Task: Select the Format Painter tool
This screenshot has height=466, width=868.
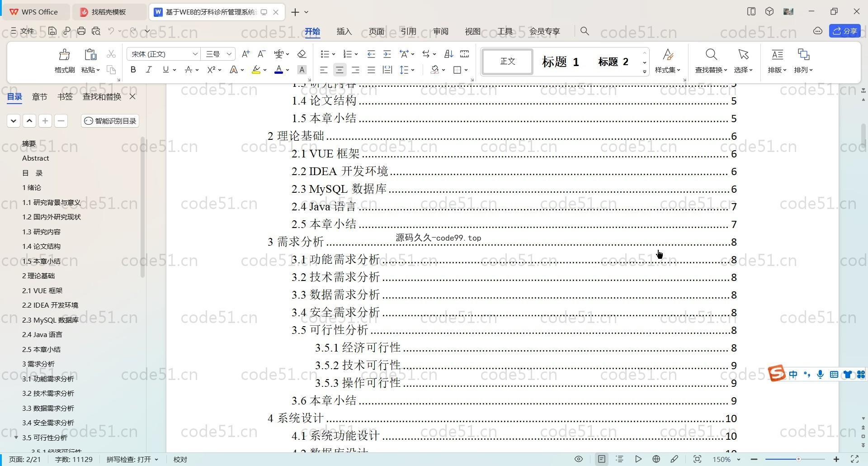Action: pos(65,61)
